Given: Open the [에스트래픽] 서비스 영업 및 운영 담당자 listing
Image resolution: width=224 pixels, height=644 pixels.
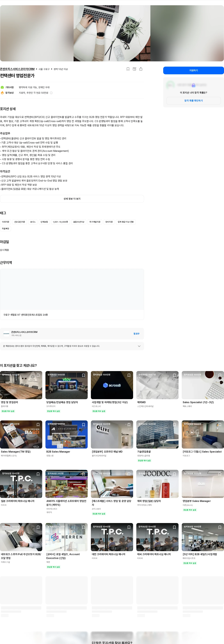Looking at the screenshot, I should click(x=112, y=503).
